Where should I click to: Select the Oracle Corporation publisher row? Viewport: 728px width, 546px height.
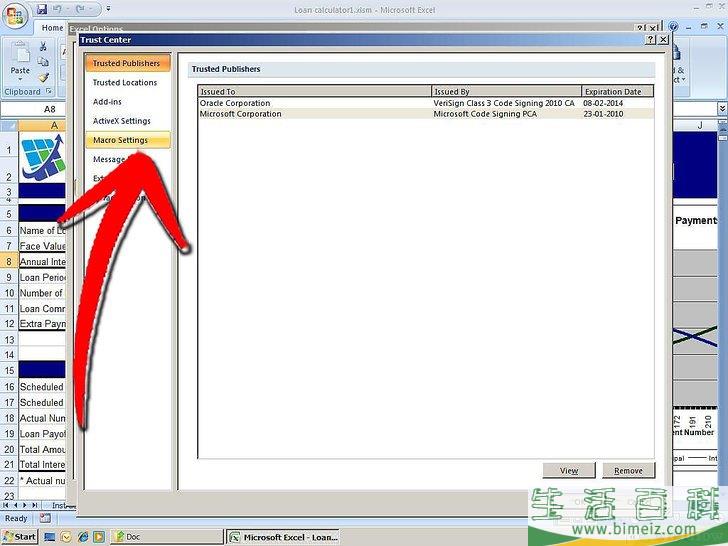pyautogui.click(x=426, y=103)
